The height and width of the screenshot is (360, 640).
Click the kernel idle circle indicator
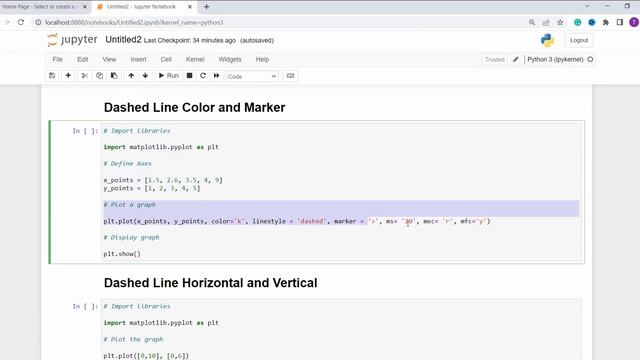point(590,60)
